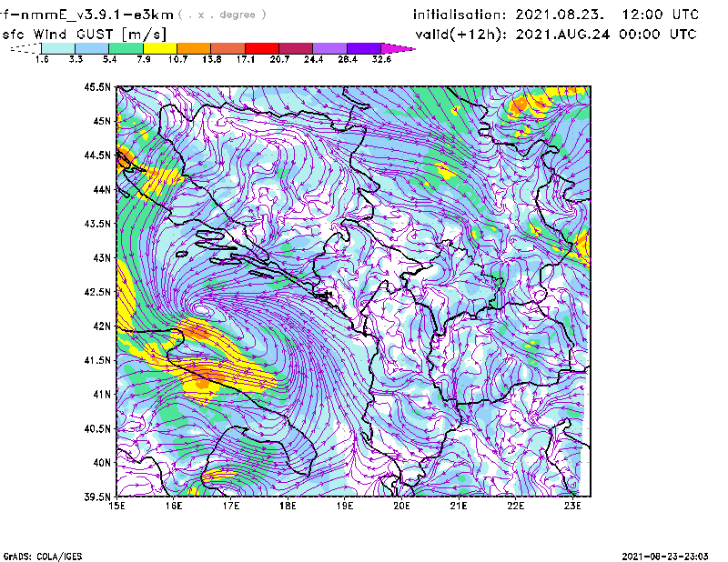
Task: Click the dashed white arrow starting the color scale
Action: (x=25, y=49)
